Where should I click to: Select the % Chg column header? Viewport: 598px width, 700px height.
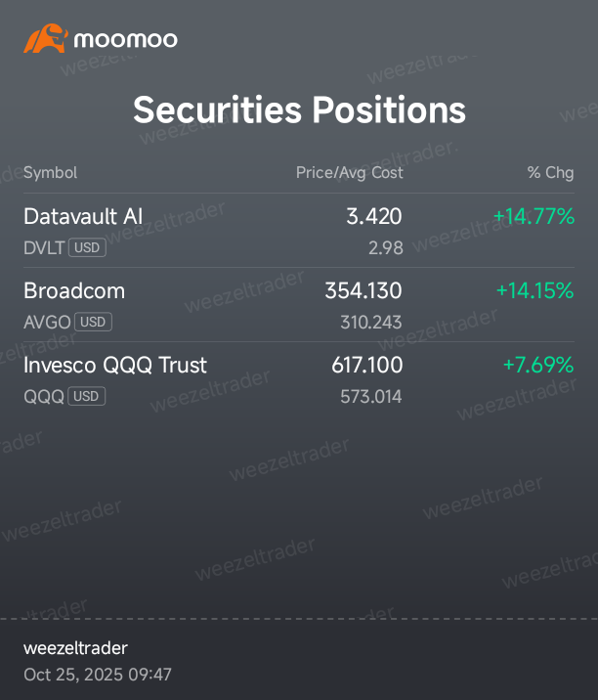pyautogui.click(x=551, y=173)
